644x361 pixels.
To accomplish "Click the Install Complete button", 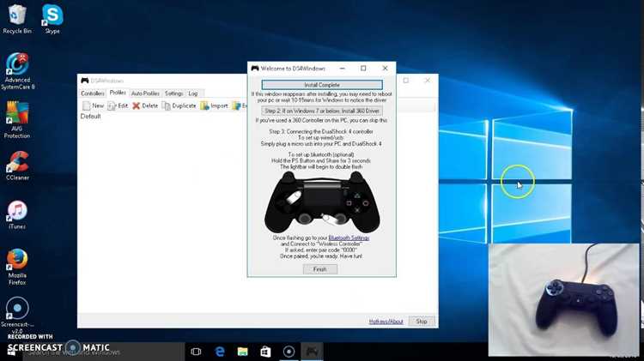I will click(322, 85).
